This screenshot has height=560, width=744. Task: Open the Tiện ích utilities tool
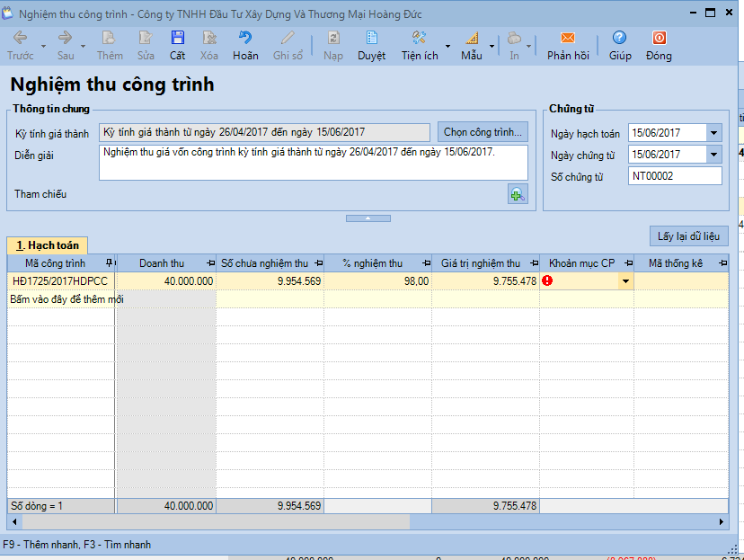point(420,46)
